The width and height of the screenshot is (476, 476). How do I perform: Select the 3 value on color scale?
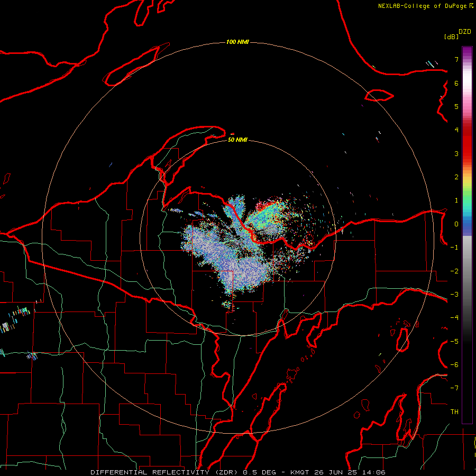tap(456, 153)
